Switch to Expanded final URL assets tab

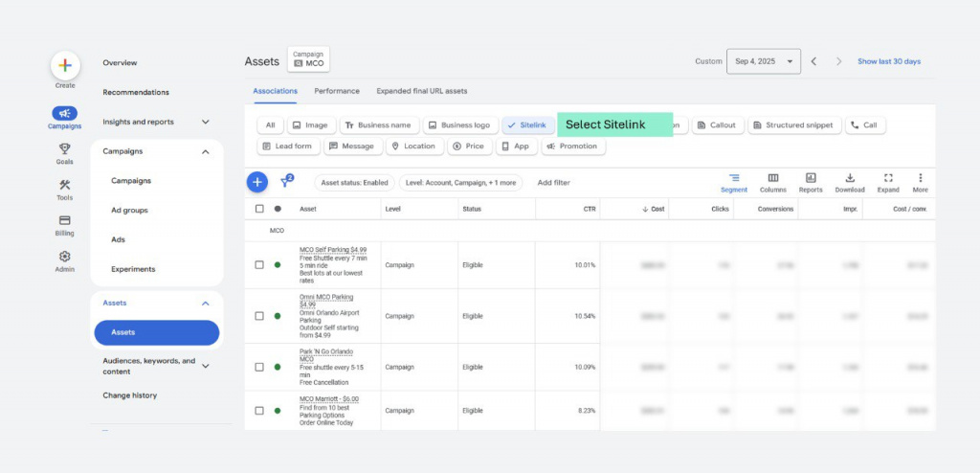point(422,91)
